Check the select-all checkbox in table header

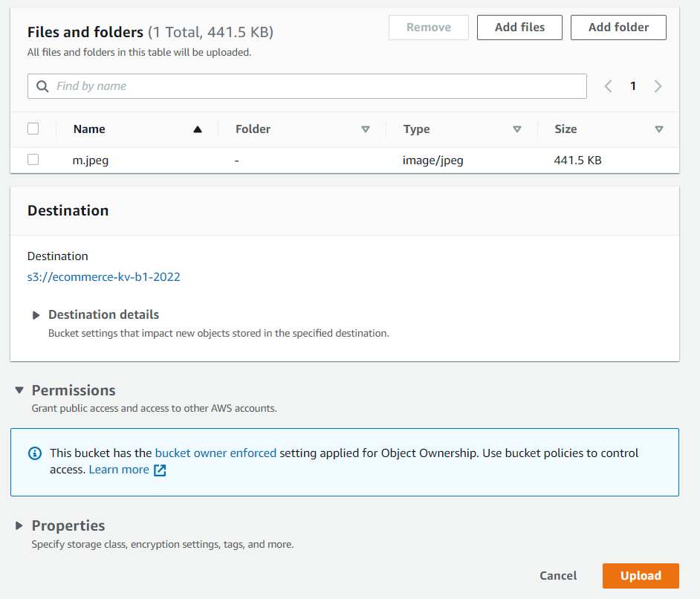33,128
